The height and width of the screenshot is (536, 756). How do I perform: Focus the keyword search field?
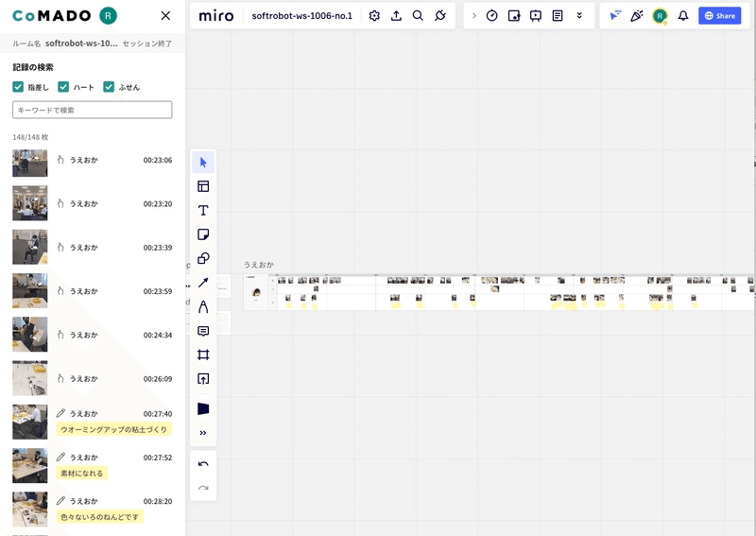[92, 110]
